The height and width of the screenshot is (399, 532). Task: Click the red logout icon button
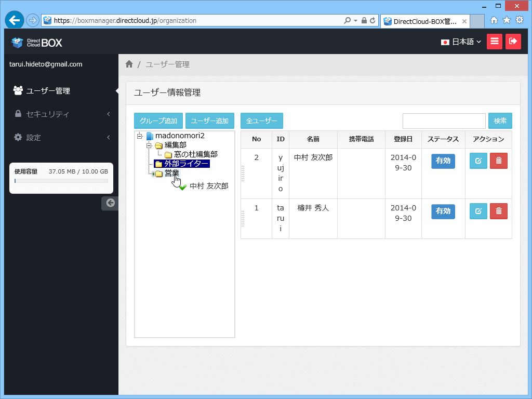(513, 42)
